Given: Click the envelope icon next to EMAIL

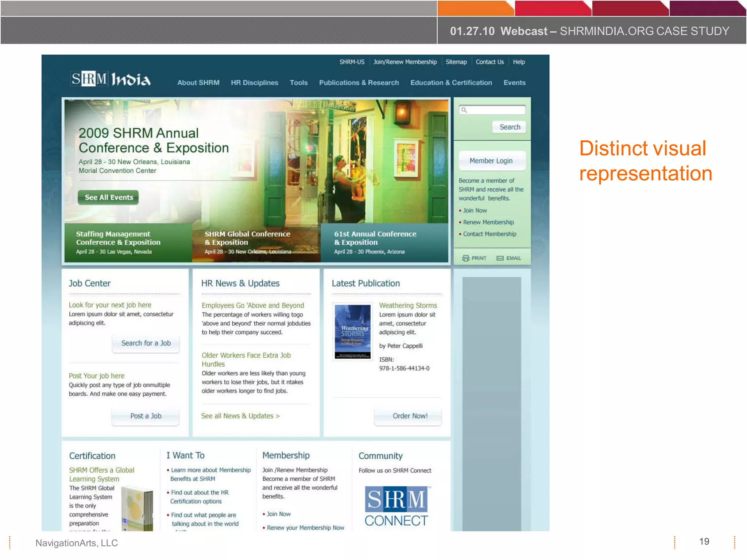Looking at the screenshot, I should [500, 258].
